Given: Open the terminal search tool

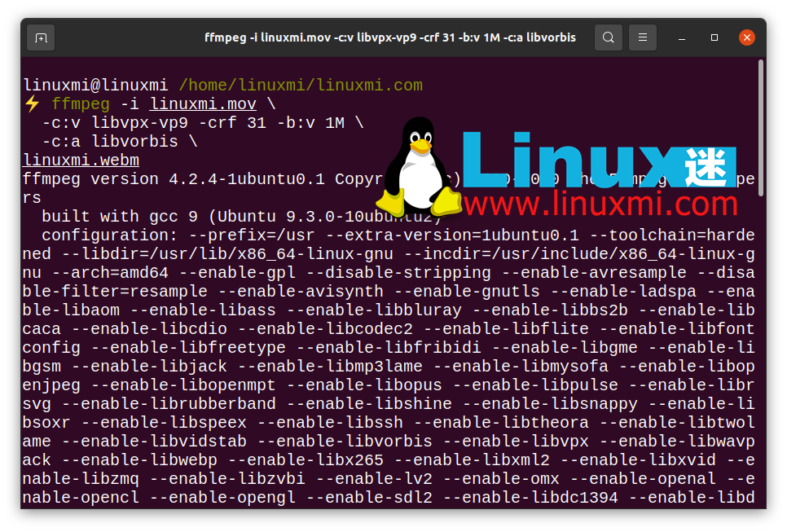Looking at the screenshot, I should click(608, 37).
